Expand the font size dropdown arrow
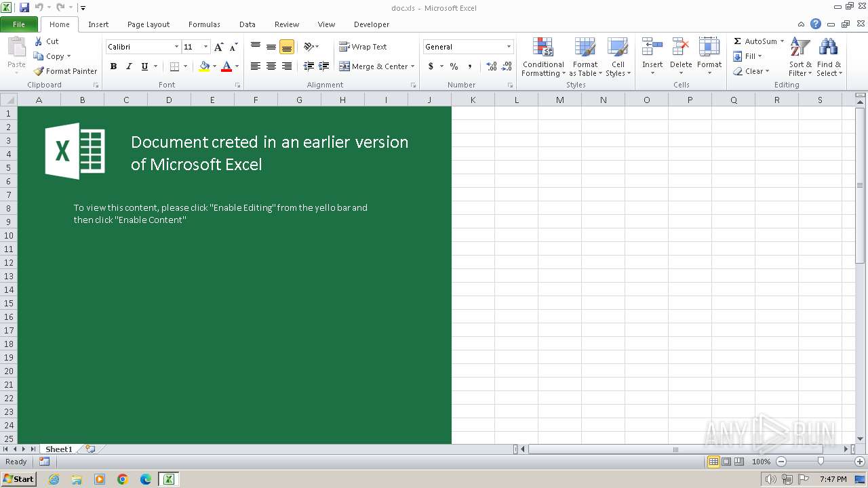 tap(205, 47)
